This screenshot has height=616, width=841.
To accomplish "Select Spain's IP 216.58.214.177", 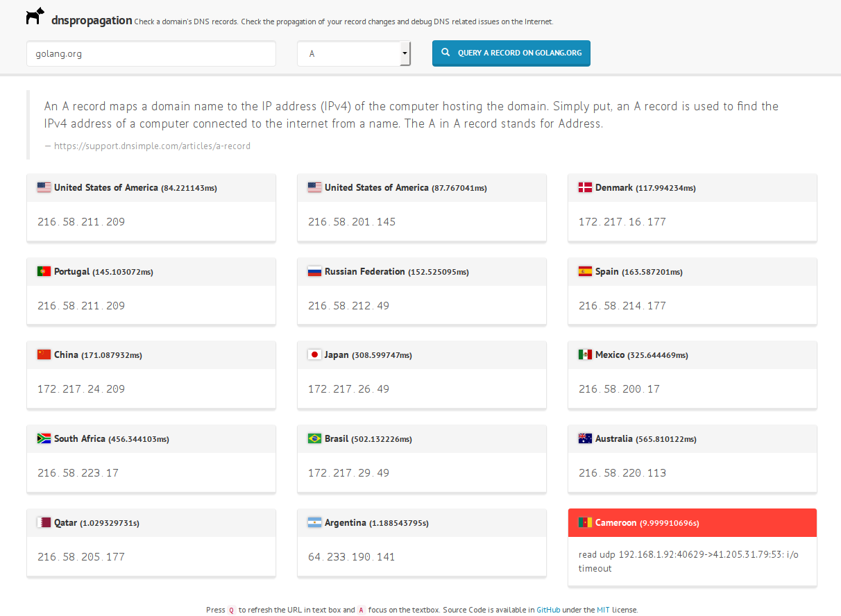I will [622, 306].
